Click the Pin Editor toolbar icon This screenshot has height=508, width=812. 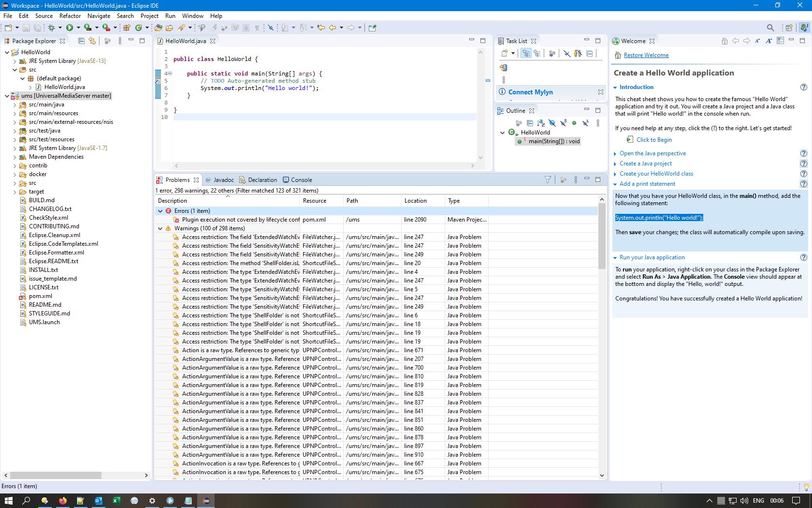click(x=372, y=28)
